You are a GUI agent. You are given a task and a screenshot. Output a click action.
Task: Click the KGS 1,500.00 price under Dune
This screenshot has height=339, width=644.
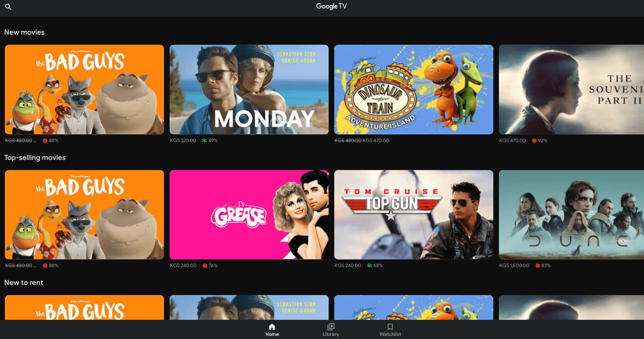click(x=514, y=265)
